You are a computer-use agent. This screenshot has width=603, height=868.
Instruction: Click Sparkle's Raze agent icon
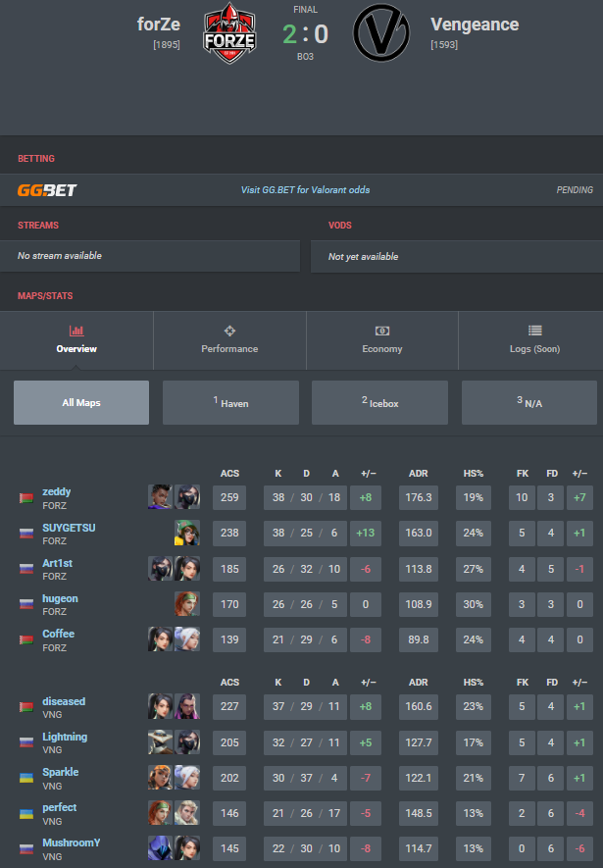click(161, 778)
